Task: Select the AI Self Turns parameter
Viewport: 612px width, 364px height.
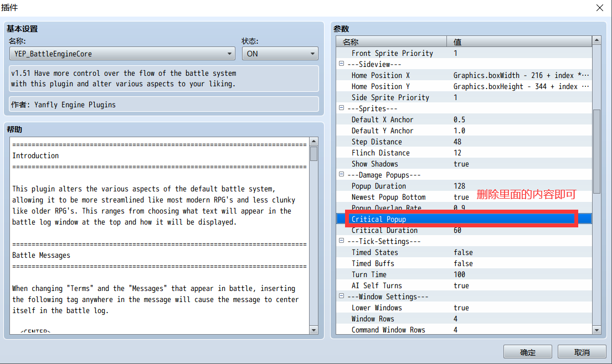Action: pyautogui.click(x=464, y=285)
